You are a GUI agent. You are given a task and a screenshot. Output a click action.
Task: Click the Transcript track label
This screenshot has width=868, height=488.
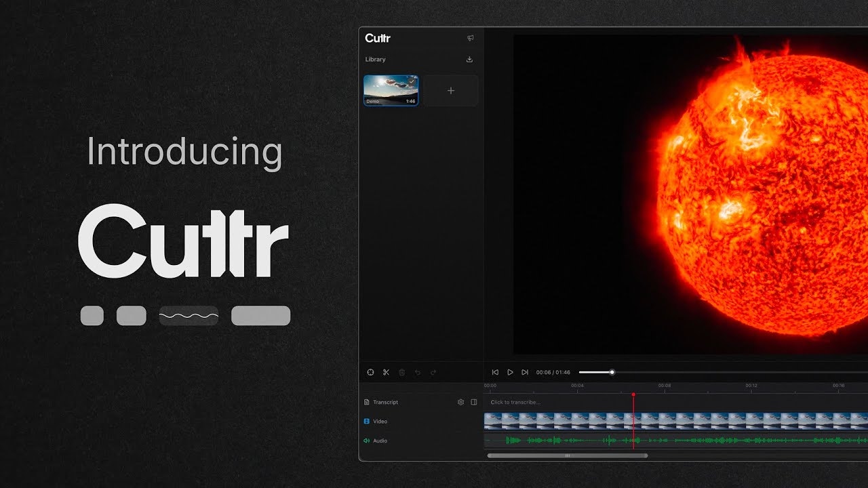click(x=385, y=402)
